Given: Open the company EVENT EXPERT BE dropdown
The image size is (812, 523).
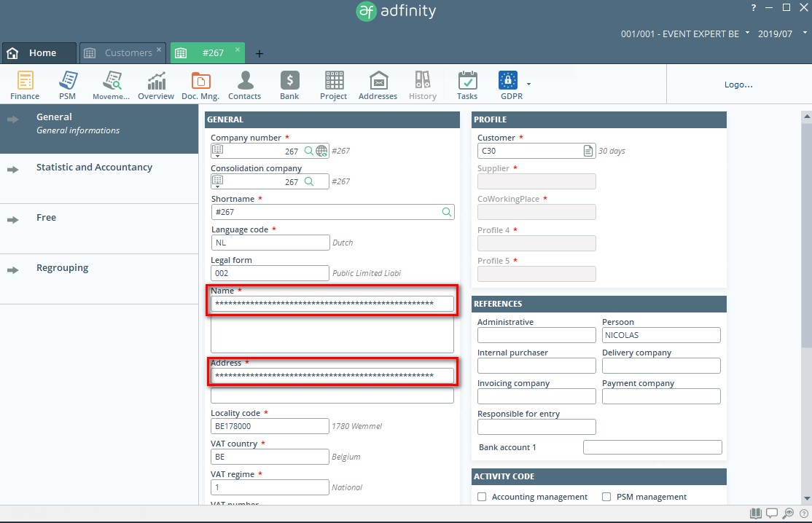Looking at the screenshot, I should 747,34.
